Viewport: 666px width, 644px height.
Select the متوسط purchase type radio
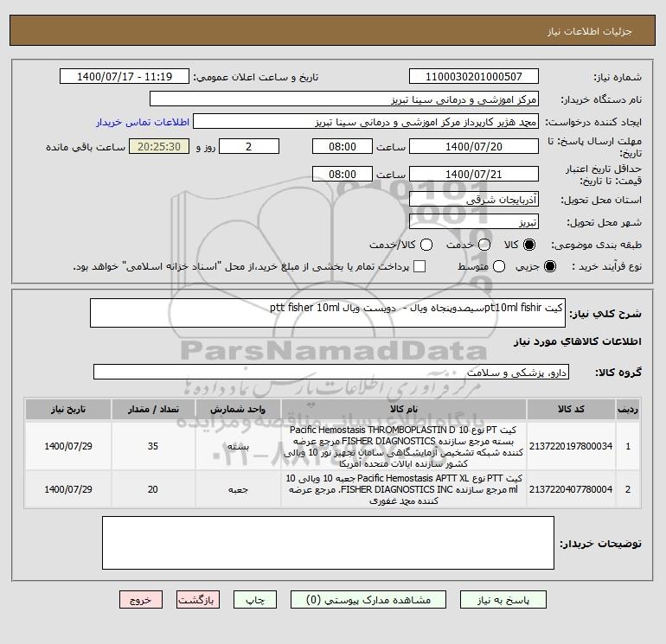point(499,266)
